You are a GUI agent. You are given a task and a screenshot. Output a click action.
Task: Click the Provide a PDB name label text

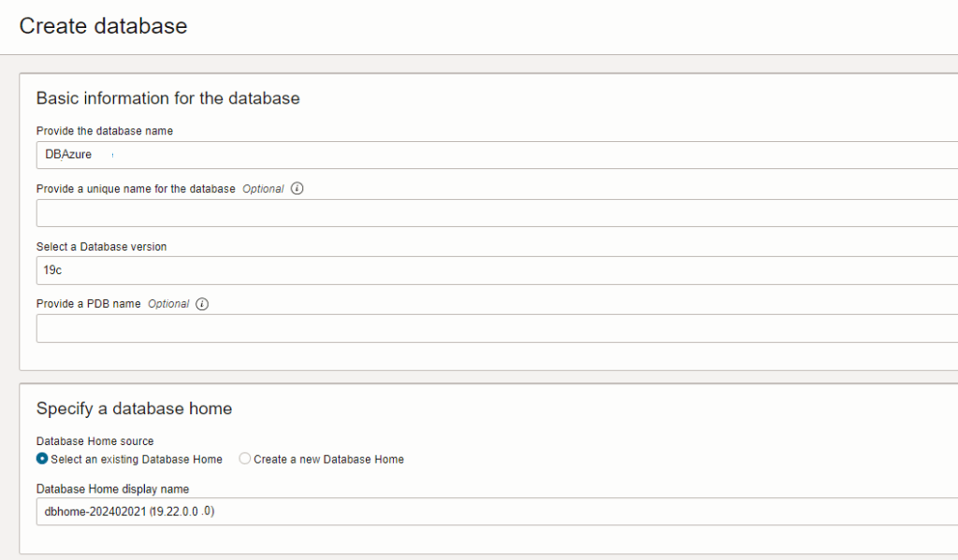pyautogui.click(x=88, y=304)
